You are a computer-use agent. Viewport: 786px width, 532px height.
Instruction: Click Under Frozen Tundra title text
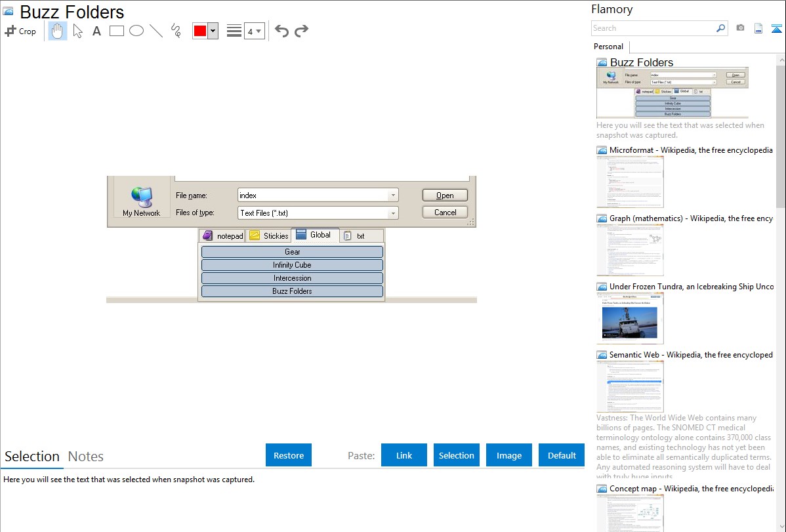(692, 286)
